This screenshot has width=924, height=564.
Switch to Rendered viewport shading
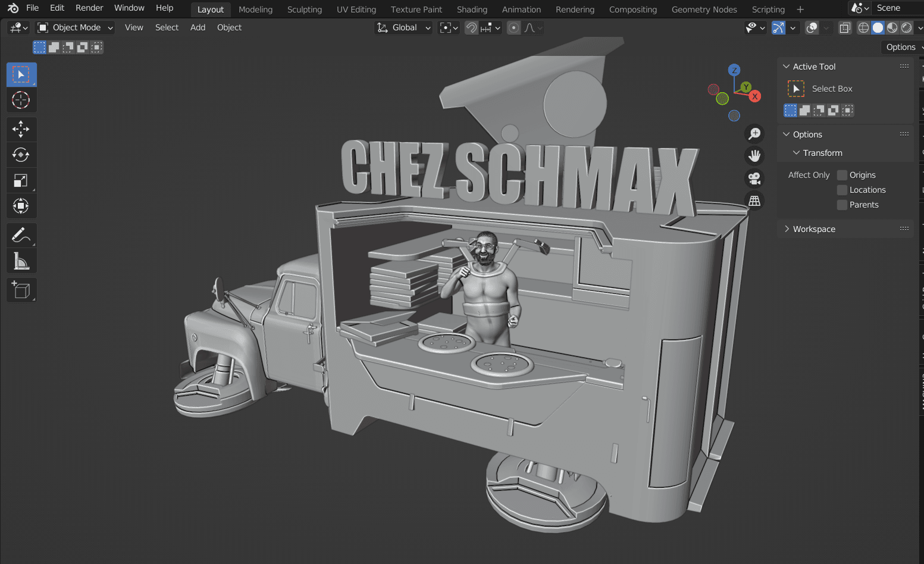tap(906, 27)
